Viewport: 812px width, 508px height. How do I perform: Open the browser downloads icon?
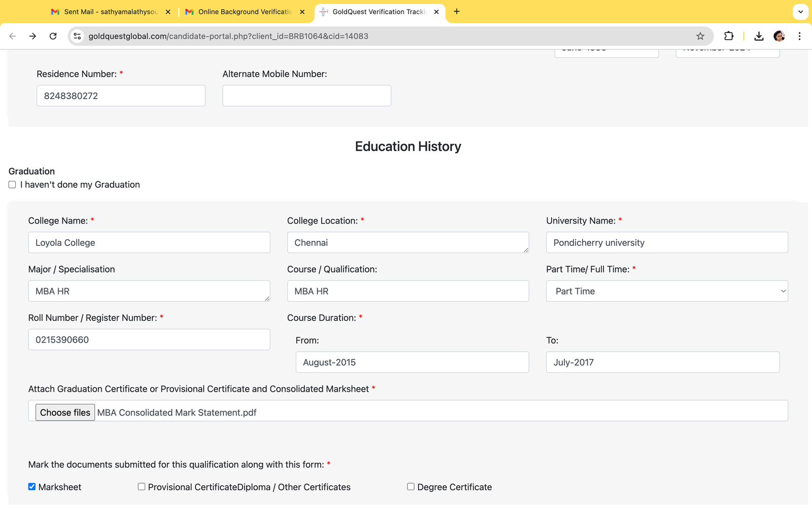(x=759, y=36)
